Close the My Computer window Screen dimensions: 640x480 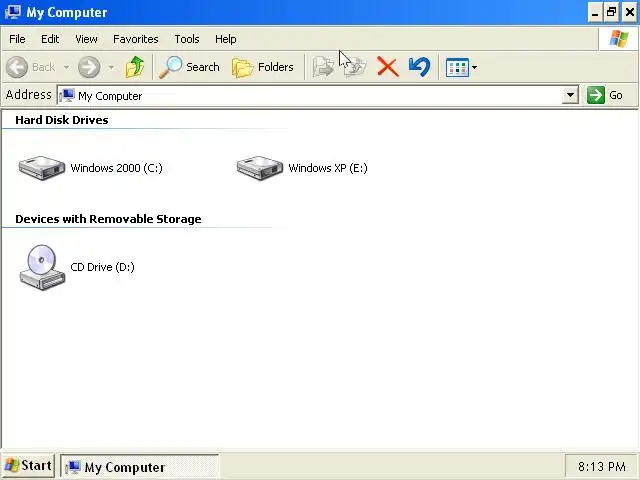629,13
